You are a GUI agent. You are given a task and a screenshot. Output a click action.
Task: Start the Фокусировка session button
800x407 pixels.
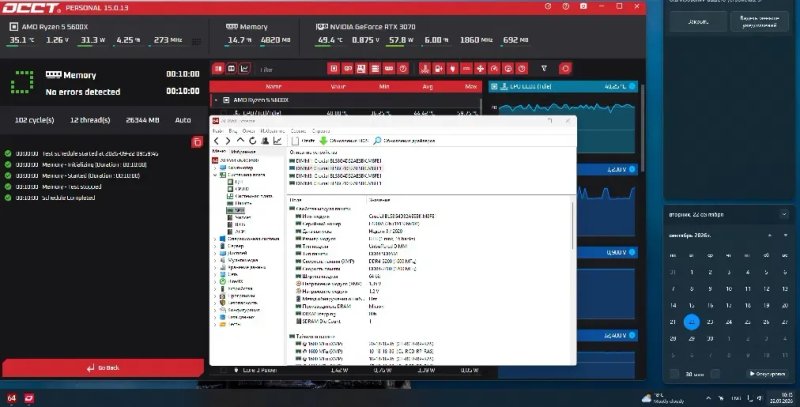pos(766,374)
